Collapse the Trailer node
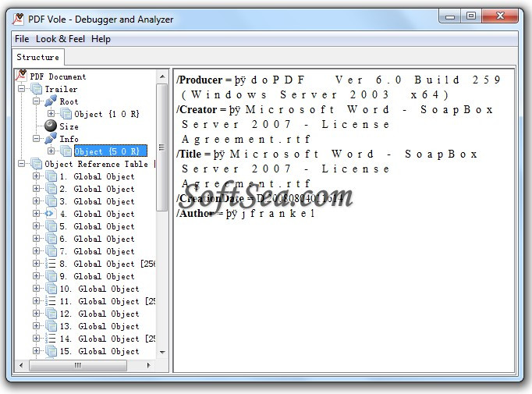Screen dimensions: 532x394 pyautogui.click(x=21, y=89)
